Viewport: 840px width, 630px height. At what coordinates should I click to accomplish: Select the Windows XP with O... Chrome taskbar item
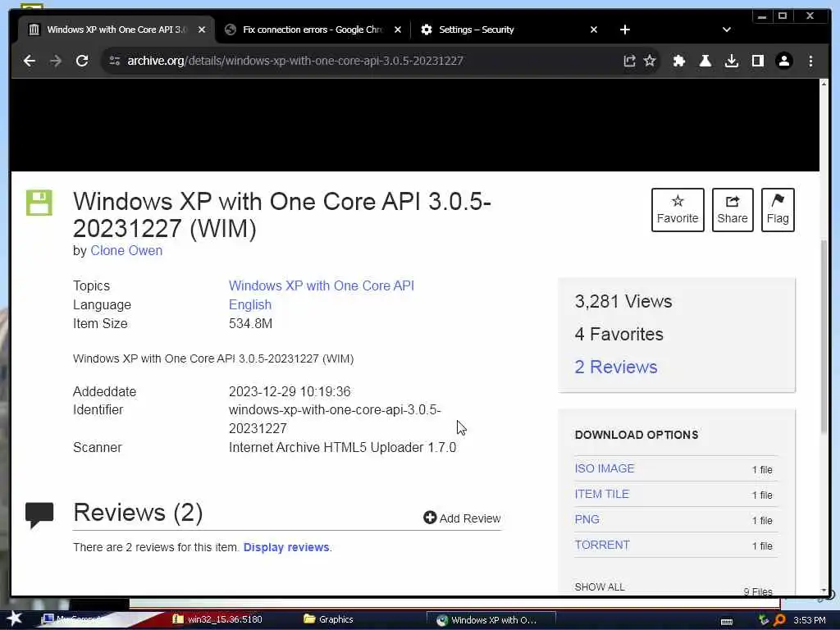tap(491, 620)
